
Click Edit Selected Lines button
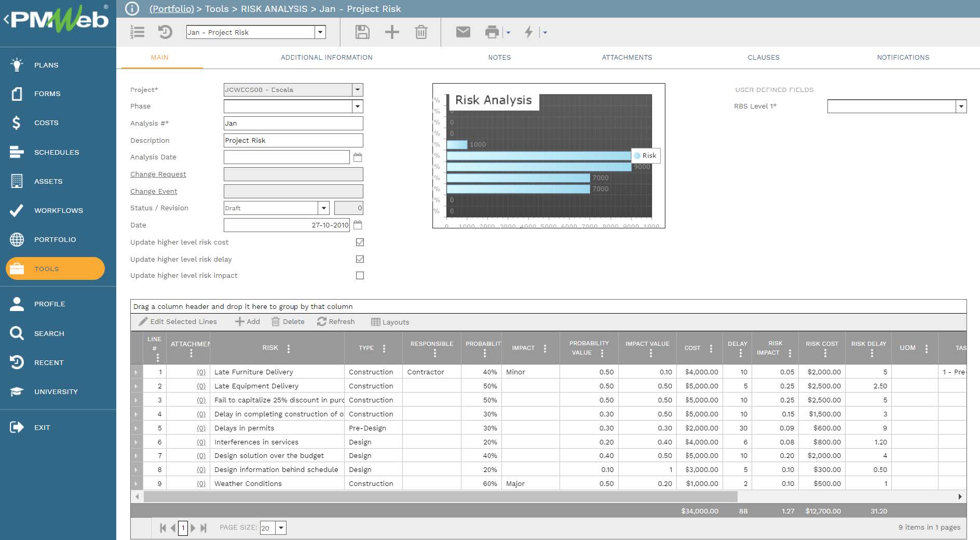tap(178, 321)
